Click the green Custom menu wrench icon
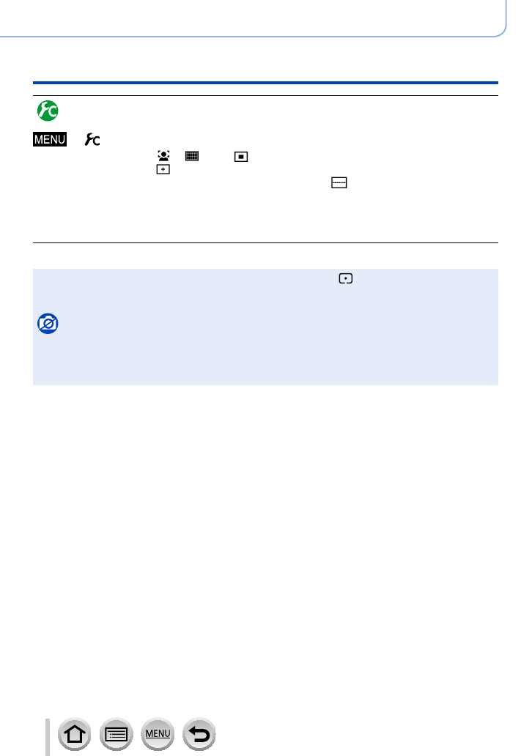The height and width of the screenshot is (756, 532). pos(48,111)
